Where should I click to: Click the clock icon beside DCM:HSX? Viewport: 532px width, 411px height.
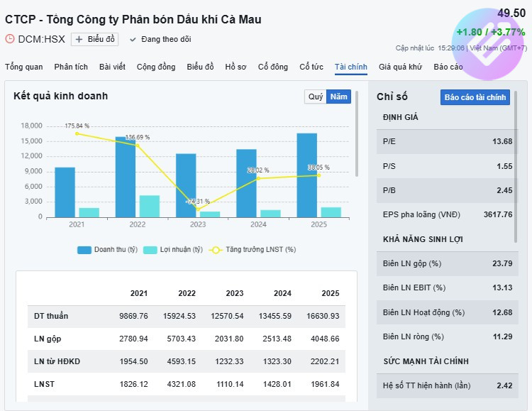[x=10, y=39]
